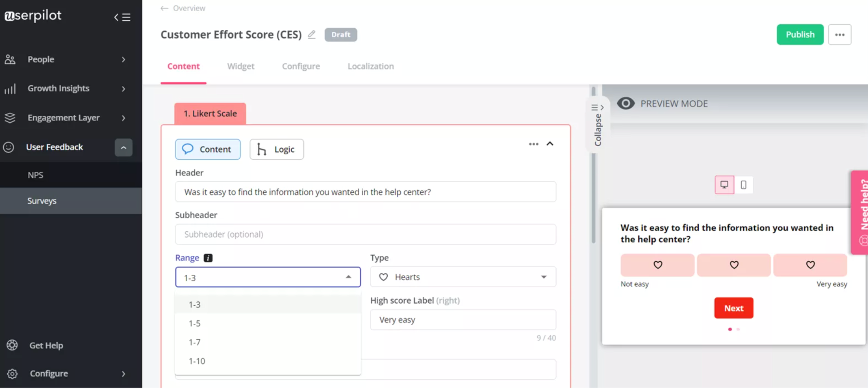Switch to the Widget tab

click(x=241, y=67)
